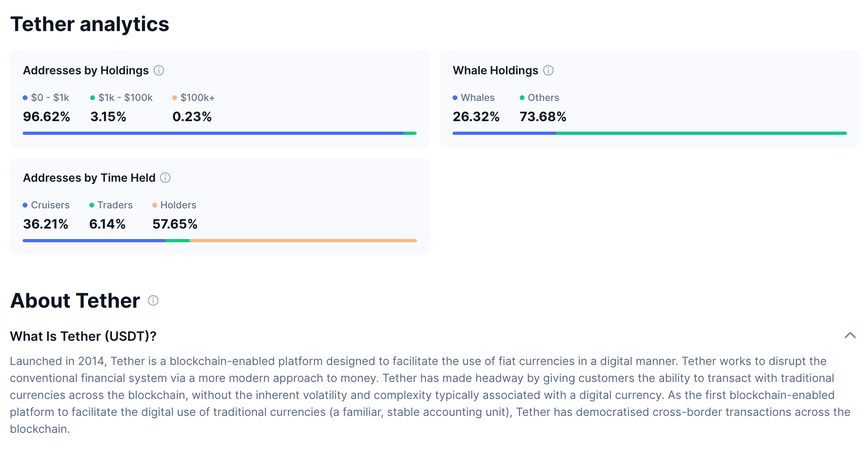This screenshot has height=449, width=868.
Task: Click the Addresses by Time Held bar
Action: point(220,240)
